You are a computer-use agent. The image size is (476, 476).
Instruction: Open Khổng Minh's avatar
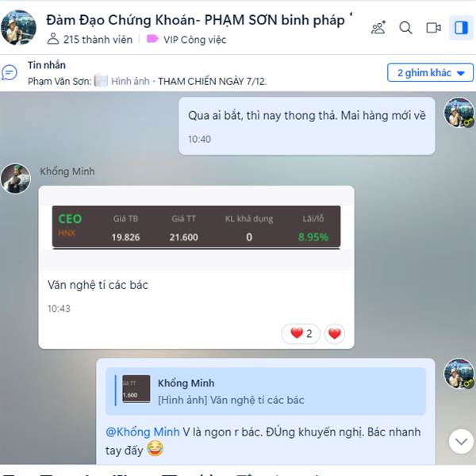point(16,178)
